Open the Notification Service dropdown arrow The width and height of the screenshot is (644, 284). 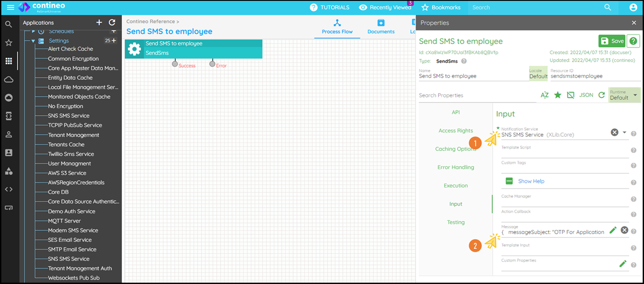click(x=624, y=132)
